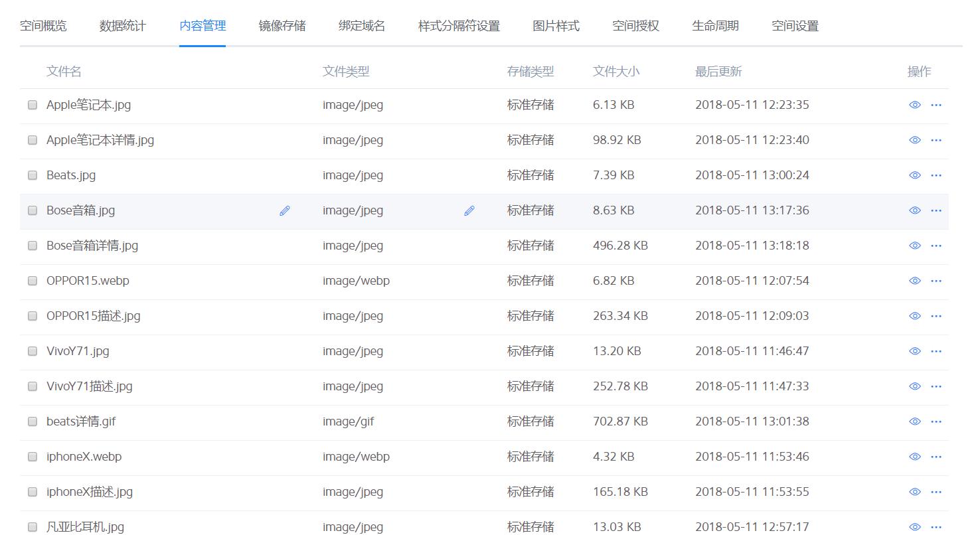980x535 pixels.
Task: Preview Beats.jpg using the eye icon
Action: coord(915,175)
